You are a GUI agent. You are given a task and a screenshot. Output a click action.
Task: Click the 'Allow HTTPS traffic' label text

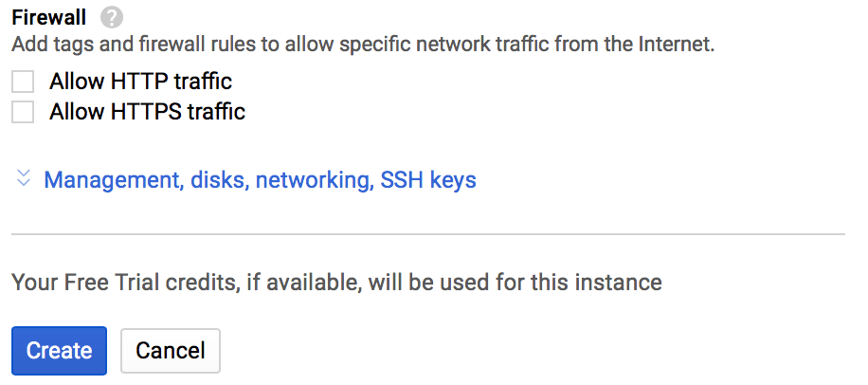point(147,112)
